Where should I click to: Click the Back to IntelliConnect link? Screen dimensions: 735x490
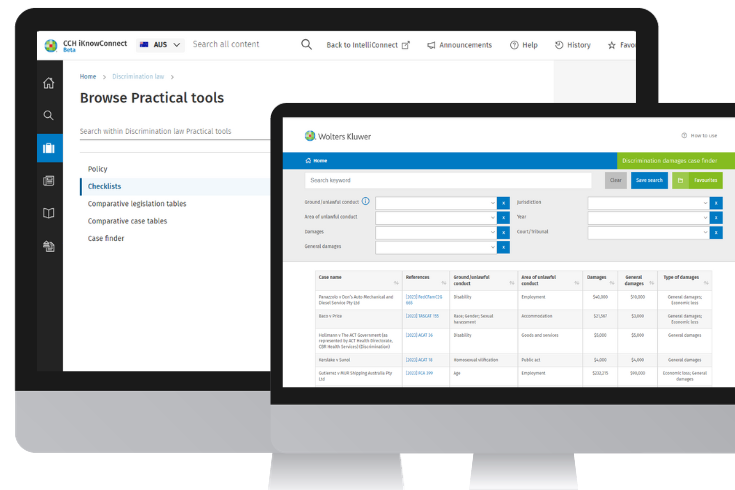point(368,45)
